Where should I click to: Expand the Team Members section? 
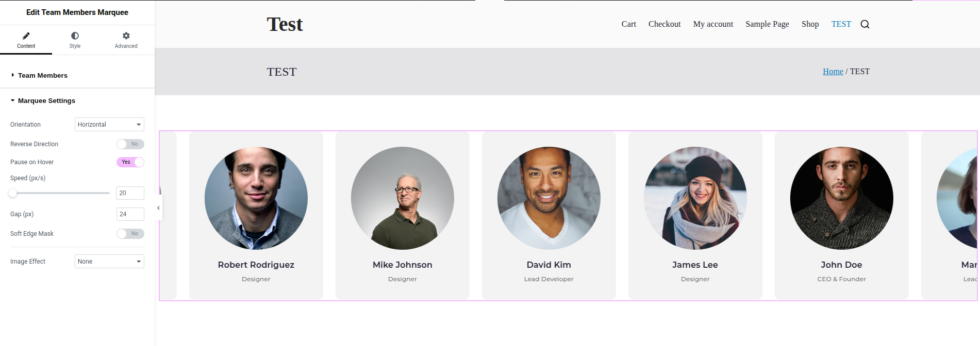[42, 75]
